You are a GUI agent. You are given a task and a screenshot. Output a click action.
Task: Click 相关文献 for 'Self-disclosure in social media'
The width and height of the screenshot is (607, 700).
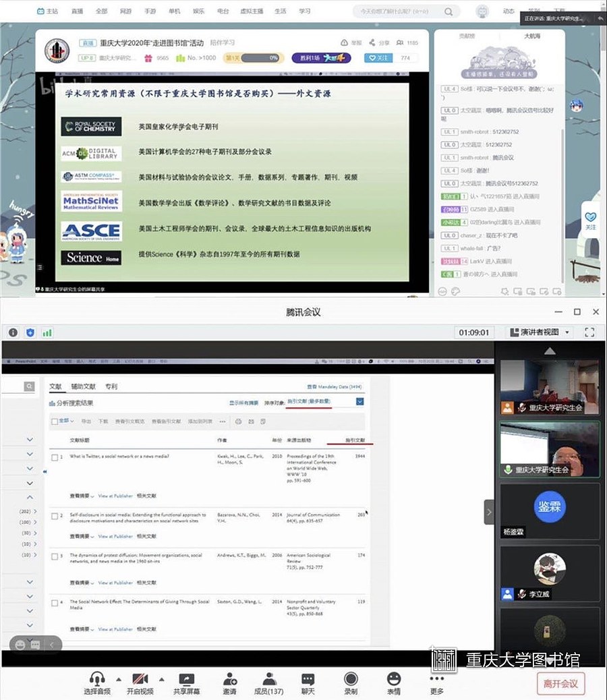pyautogui.click(x=146, y=536)
